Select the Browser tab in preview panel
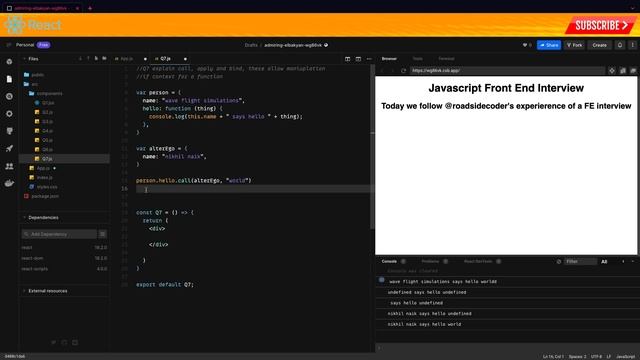The height and width of the screenshot is (360, 640). click(x=389, y=59)
